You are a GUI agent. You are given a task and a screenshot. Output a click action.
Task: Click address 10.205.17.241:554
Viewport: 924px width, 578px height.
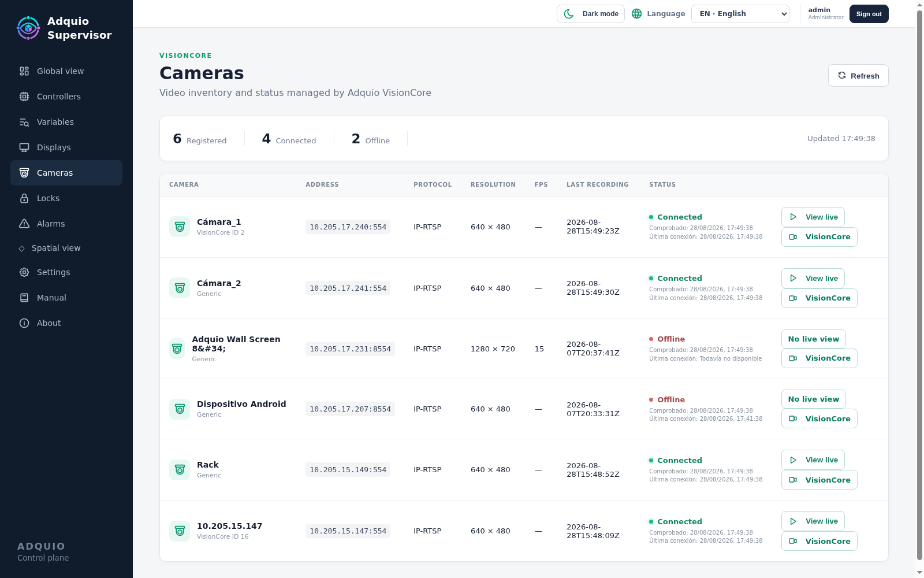(348, 288)
